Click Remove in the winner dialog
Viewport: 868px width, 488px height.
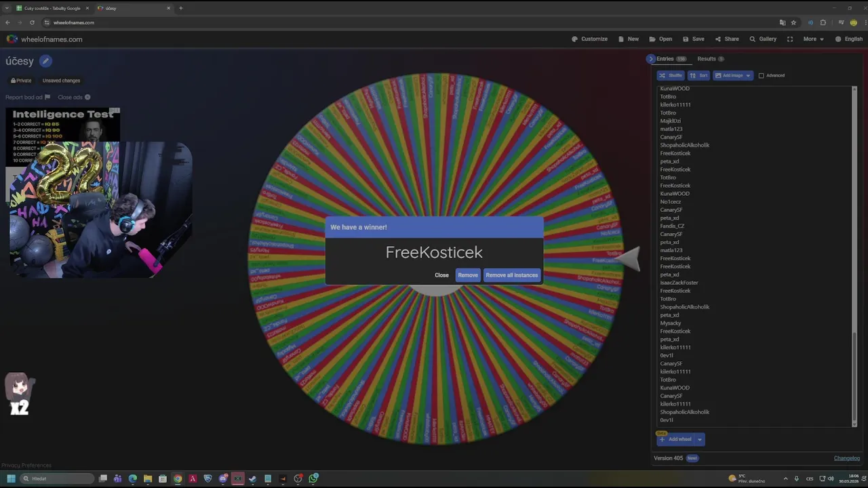(468, 275)
